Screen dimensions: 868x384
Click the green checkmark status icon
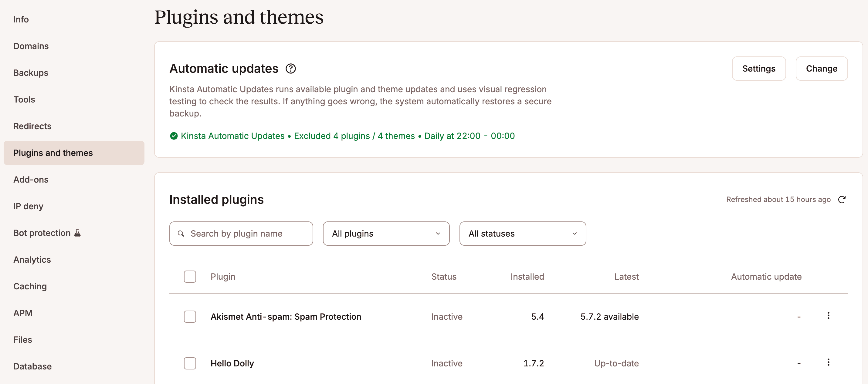coord(174,136)
